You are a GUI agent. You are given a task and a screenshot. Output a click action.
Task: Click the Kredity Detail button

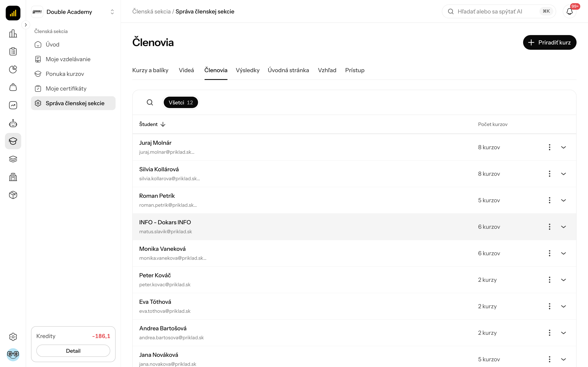tap(73, 351)
